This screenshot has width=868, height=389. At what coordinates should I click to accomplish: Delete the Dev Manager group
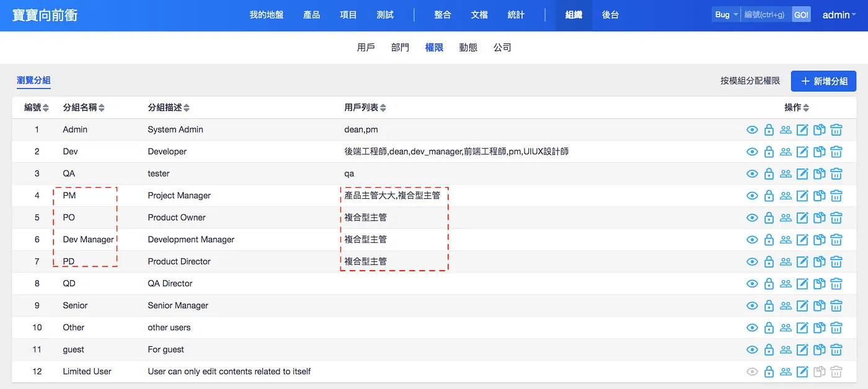pos(836,240)
